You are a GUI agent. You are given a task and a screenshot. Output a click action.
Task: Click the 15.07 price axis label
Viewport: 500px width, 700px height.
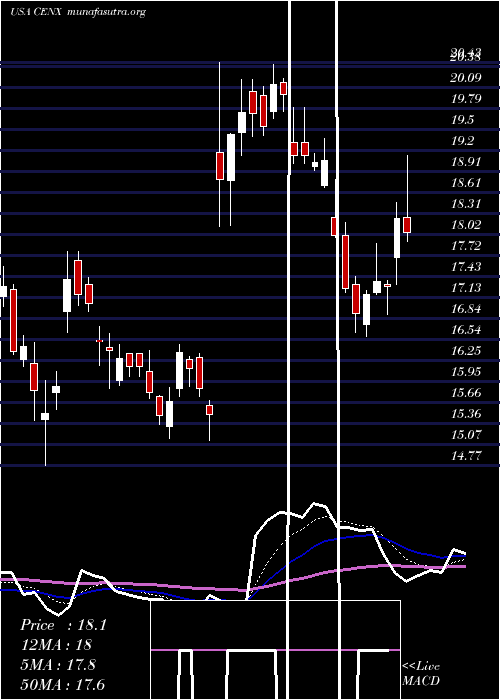click(466, 434)
